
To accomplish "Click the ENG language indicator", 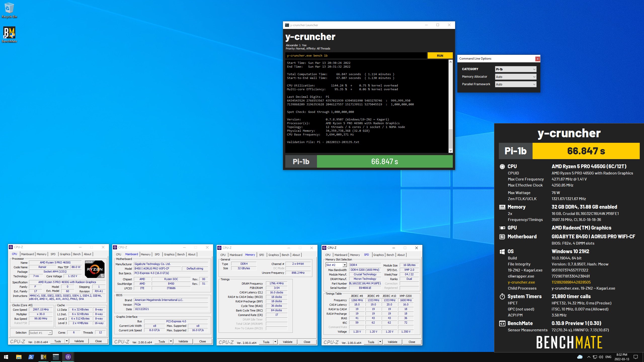I will tap(608, 357).
